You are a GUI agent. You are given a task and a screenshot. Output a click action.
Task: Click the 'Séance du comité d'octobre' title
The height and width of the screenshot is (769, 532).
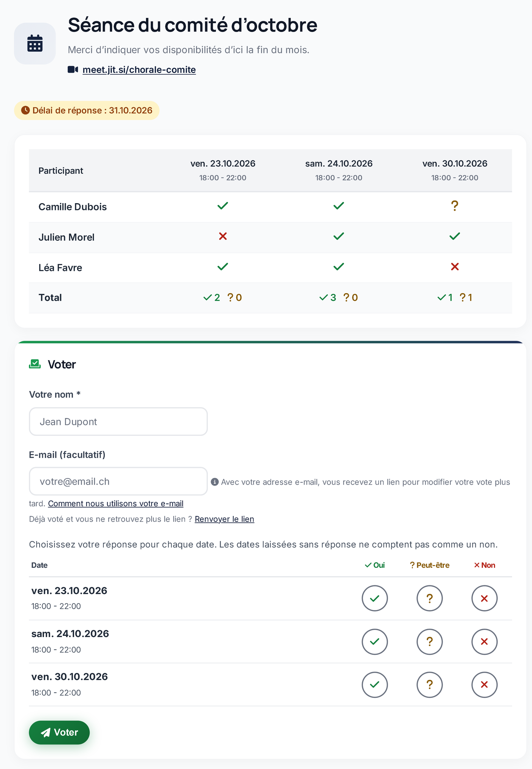pyautogui.click(x=192, y=25)
